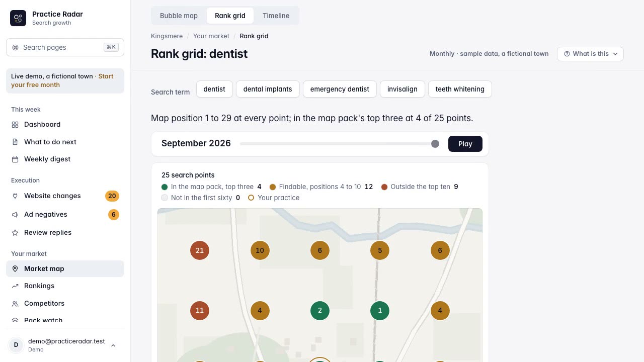This screenshot has width=644, height=362.
Task: Click the ⌘K shortcut badge
Action: click(111, 47)
